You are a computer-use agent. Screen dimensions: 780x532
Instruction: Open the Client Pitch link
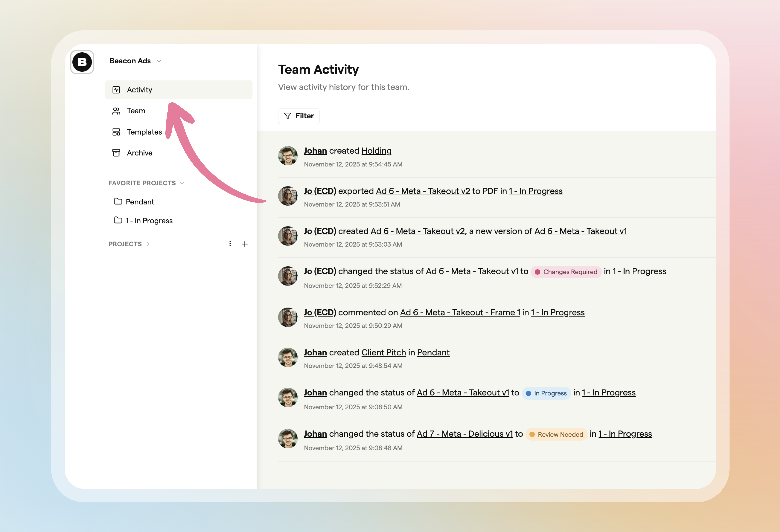384,353
